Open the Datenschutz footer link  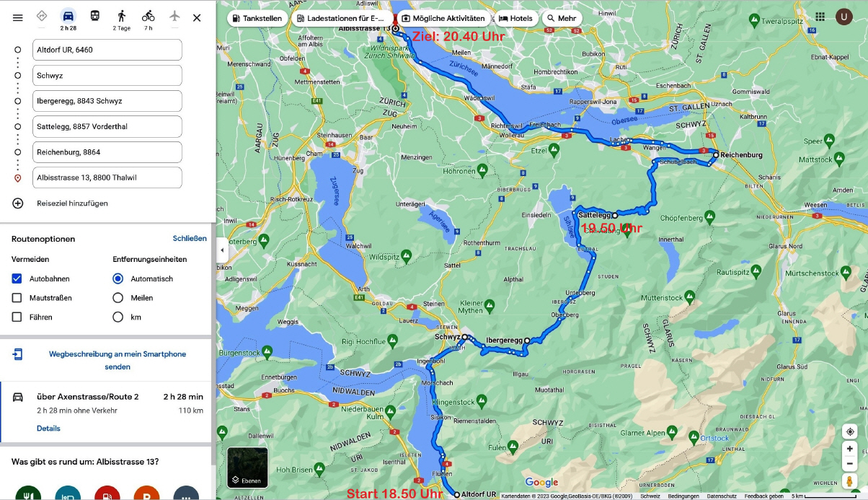coord(721,496)
